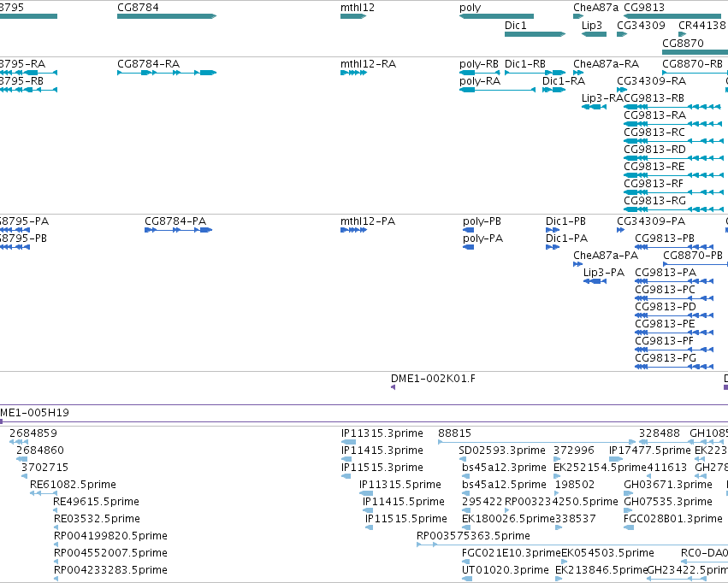728x583 pixels.
Task: Select transcript Dic1-RB
Action: [x=535, y=73]
